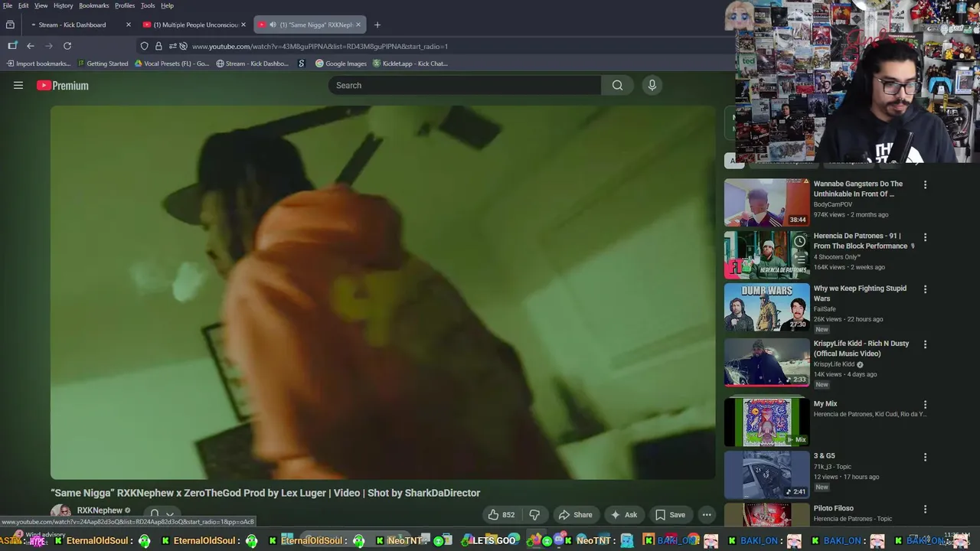This screenshot has width=980, height=551.
Task: Open the Stream - Kick Dashbo... bookmark
Action: pyautogui.click(x=252, y=64)
